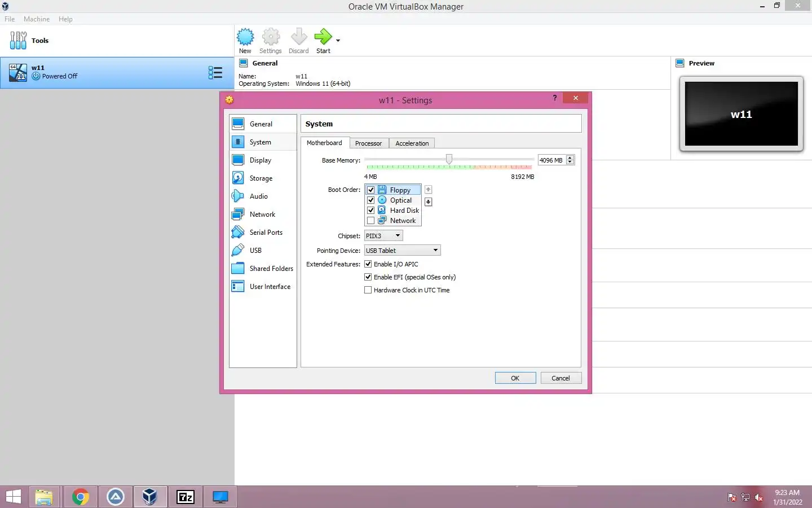Check Network in boot order
Image resolution: width=812 pixels, height=508 pixels.
370,220
